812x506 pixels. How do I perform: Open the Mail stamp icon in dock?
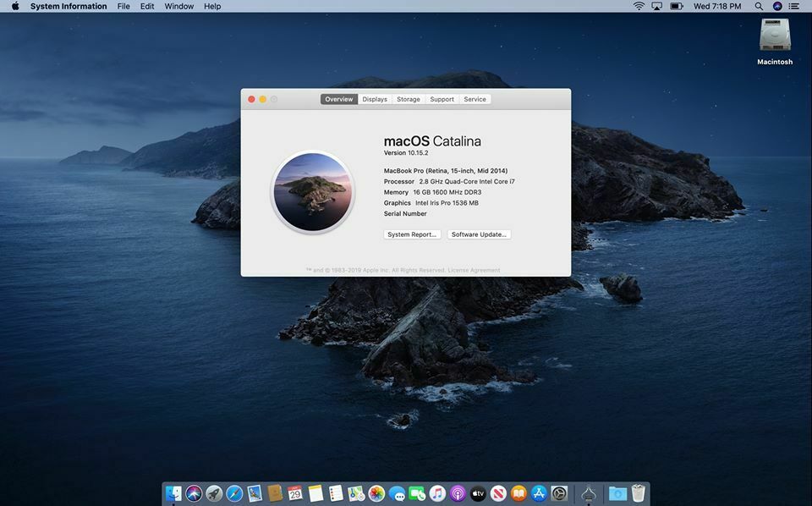pyautogui.click(x=255, y=493)
